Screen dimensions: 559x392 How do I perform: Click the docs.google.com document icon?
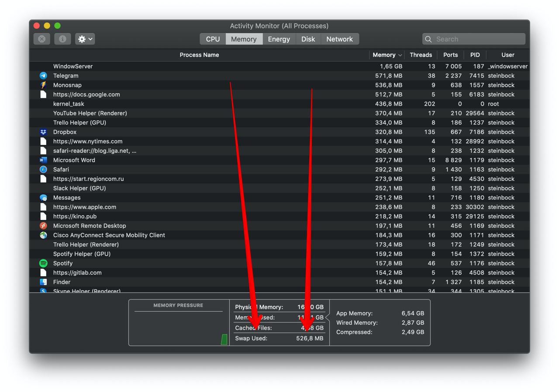pos(43,94)
